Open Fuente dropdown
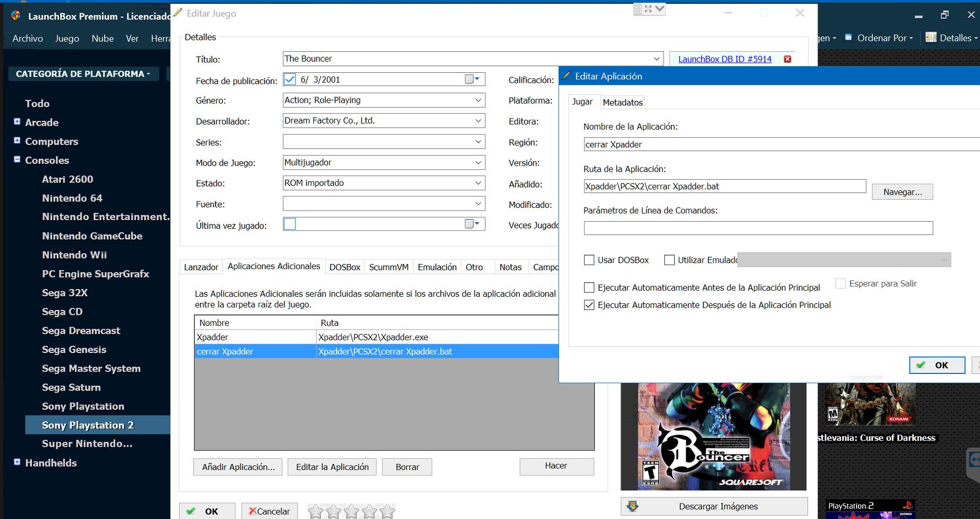 click(478, 204)
